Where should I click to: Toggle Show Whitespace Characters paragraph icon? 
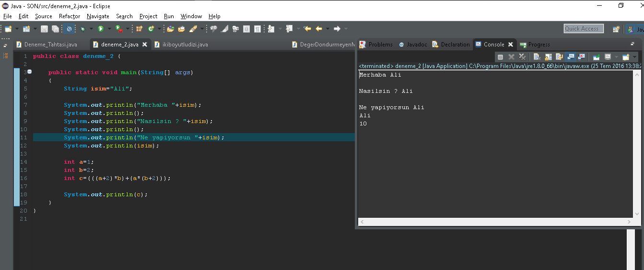258,29
